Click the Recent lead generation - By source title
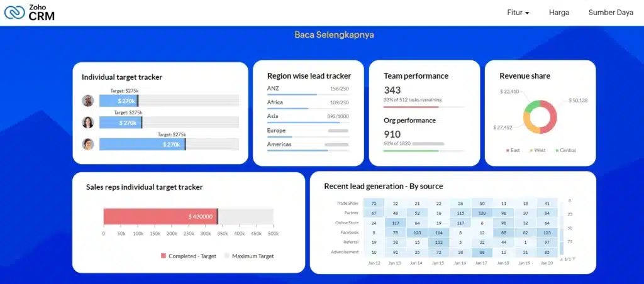 384,187
